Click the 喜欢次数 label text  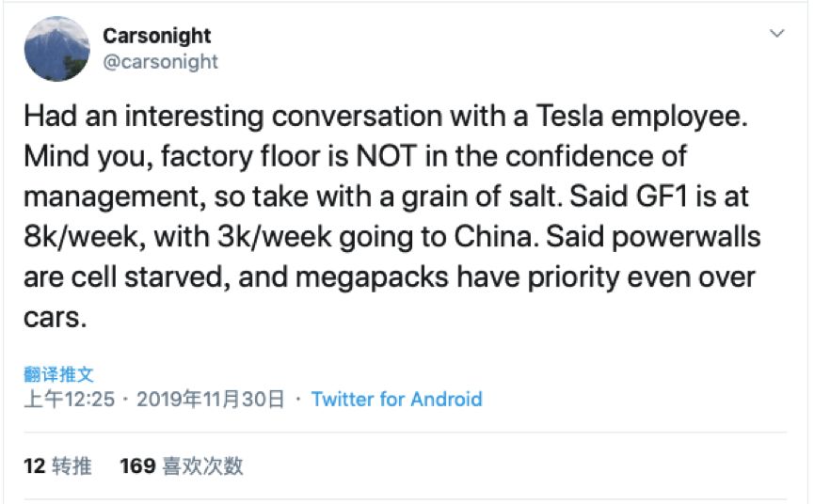203,465
